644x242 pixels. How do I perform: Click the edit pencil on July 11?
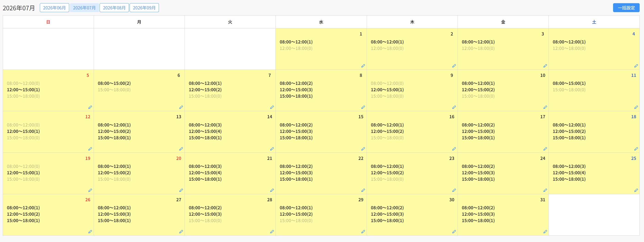[x=636, y=107]
